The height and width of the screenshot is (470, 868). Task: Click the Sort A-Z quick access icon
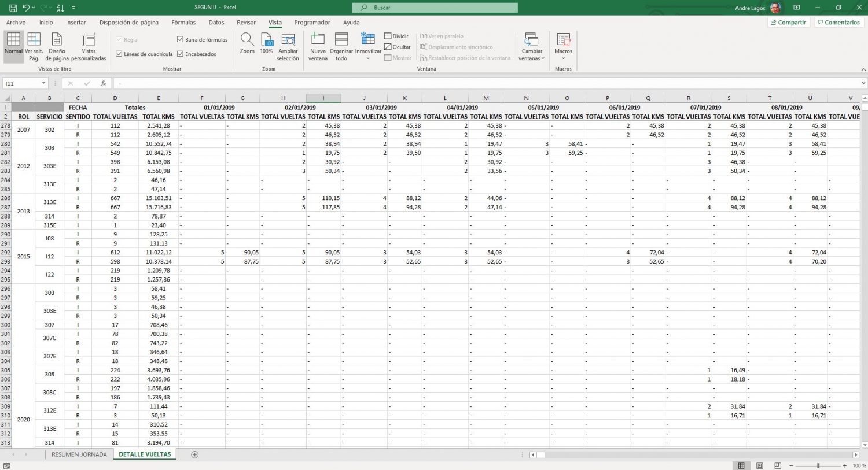click(x=61, y=8)
